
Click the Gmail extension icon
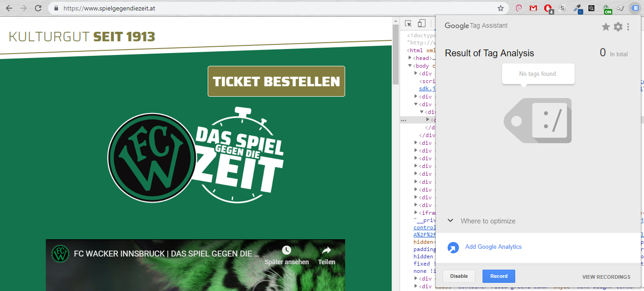[533, 8]
